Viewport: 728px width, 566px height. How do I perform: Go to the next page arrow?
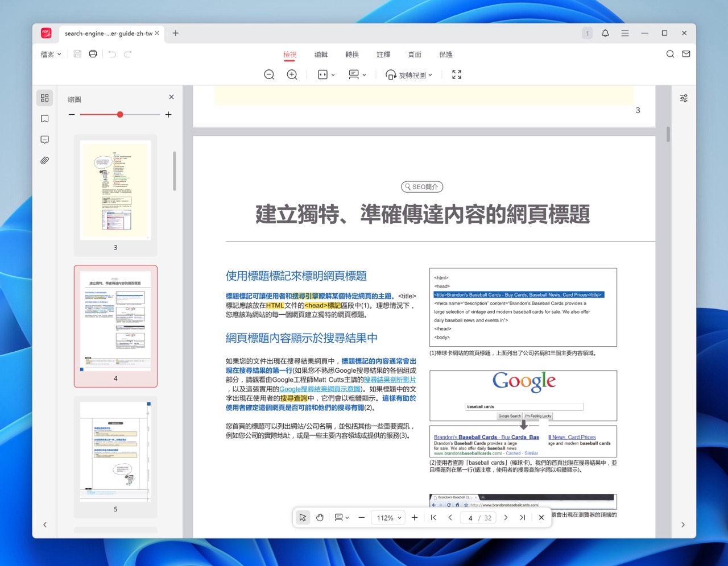(x=506, y=518)
